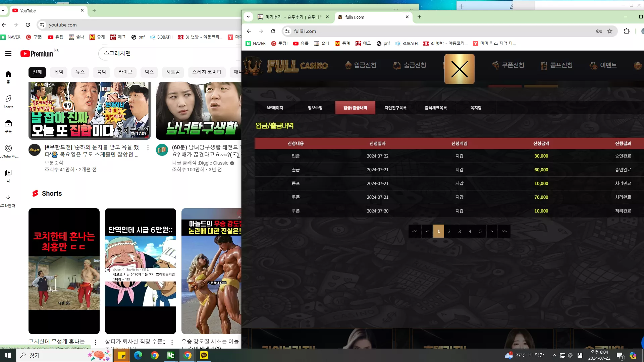
Task: Switch to 출석체크목록 tab
Action: [x=436, y=108]
